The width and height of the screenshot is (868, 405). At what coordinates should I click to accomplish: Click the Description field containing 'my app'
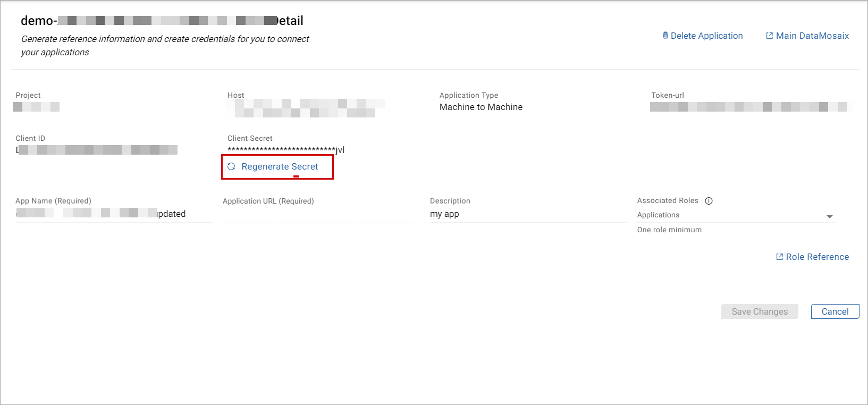tap(528, 214)
